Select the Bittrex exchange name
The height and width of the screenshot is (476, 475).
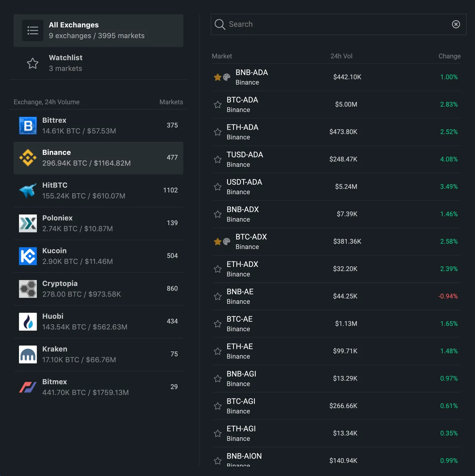tap(54, 120)
